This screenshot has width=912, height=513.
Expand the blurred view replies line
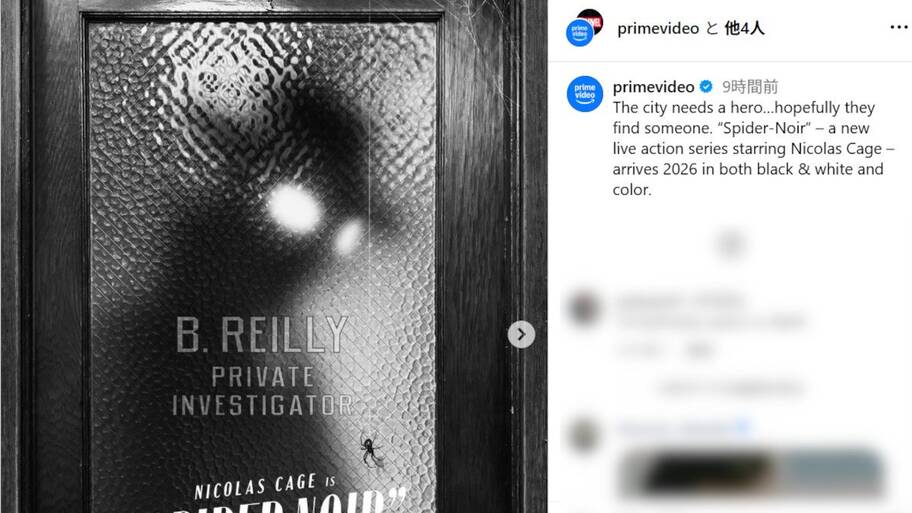pyautogui.click(x=731, y=387)
